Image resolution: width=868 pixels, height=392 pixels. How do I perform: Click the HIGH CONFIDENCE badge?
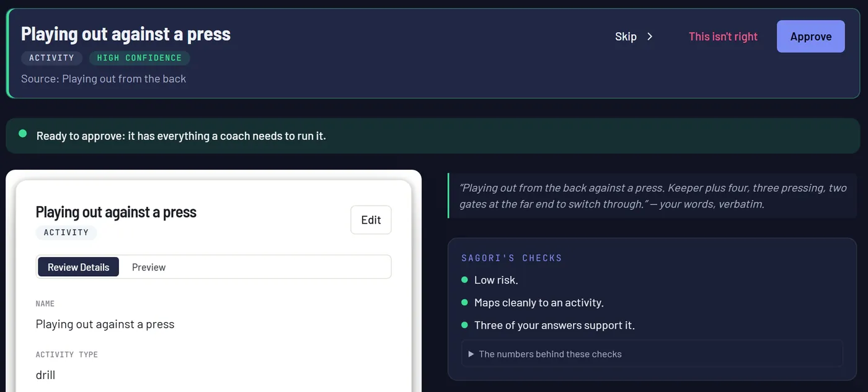click(139, 58)
